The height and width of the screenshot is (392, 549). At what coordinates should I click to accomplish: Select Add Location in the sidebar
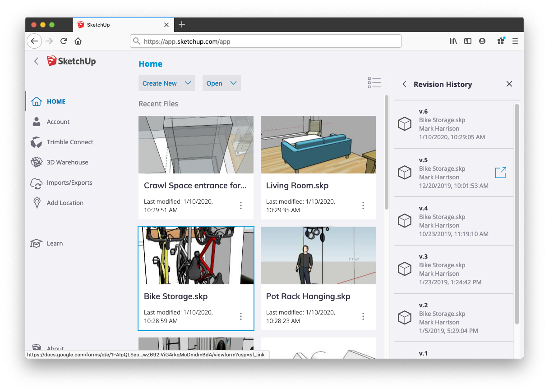pos(65,203)
